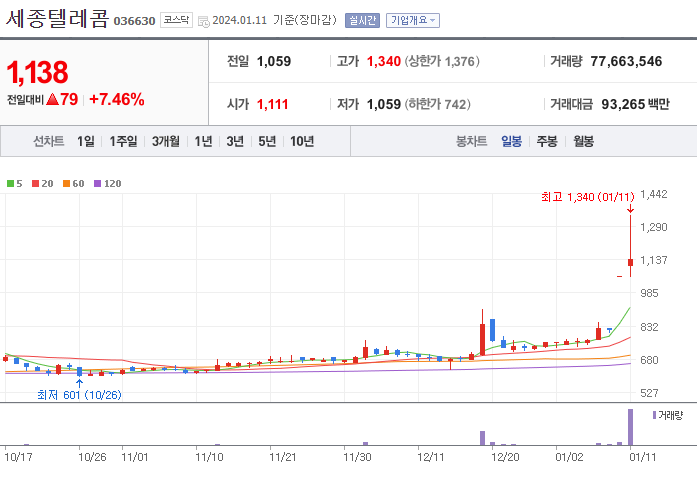Click the 실시간 real-time button

[x=362, y=20]
